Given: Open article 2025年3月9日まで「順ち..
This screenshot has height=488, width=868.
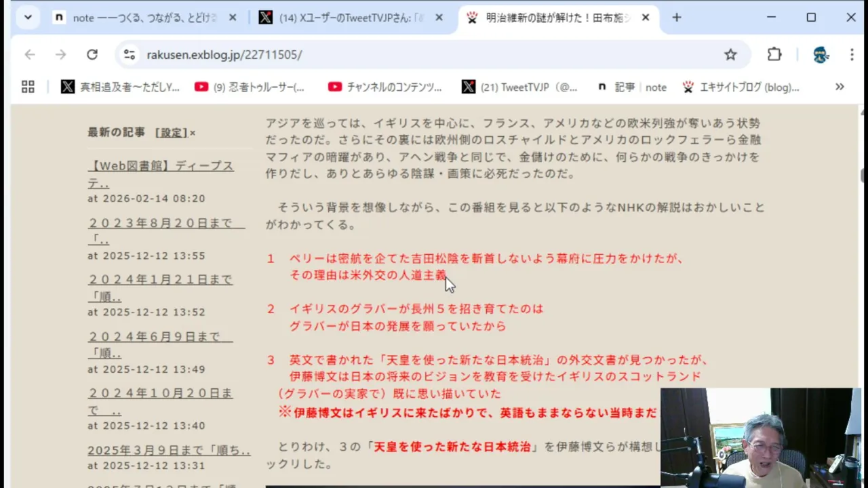Looking at the screenshot, I should click(169, 451).
